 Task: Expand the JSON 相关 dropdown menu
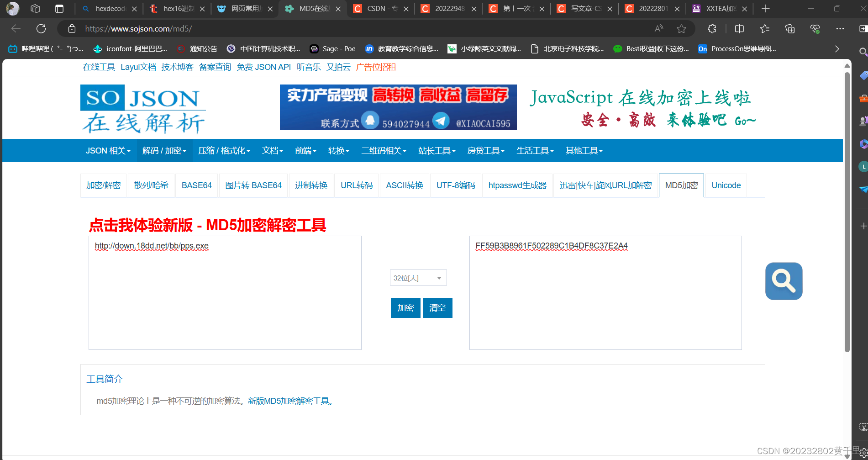pos(108,151)
